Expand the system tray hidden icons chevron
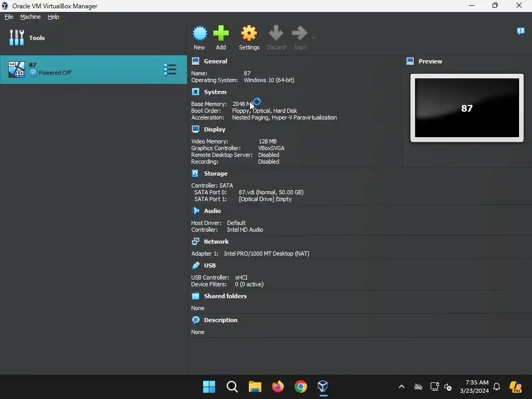This screenshot has height=399, width=532. 402,387
